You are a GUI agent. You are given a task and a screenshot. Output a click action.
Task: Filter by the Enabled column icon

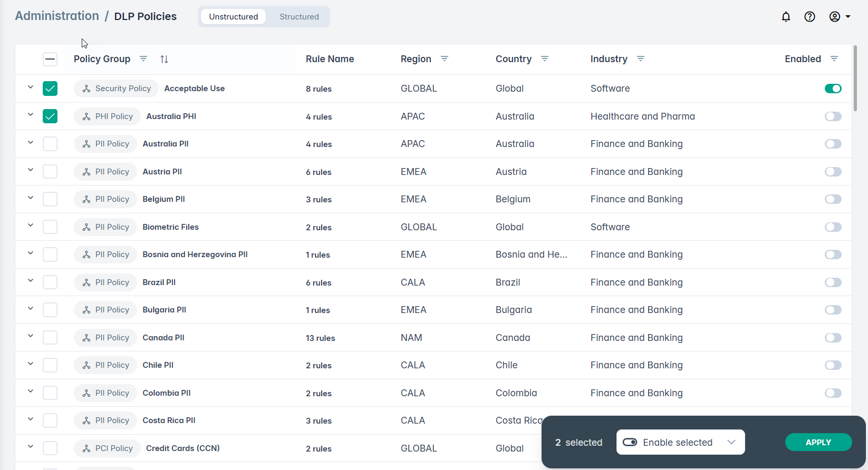click(x=834, y=59)
